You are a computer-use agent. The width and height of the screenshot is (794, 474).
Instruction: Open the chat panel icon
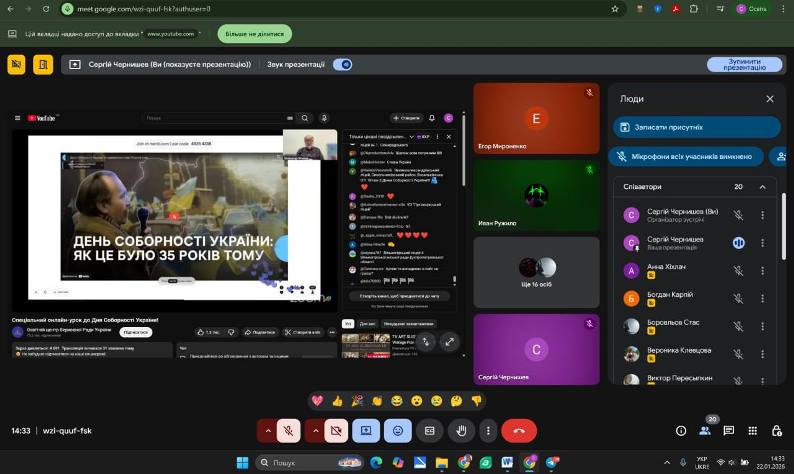pyautogui.click(x=729, y=431)
